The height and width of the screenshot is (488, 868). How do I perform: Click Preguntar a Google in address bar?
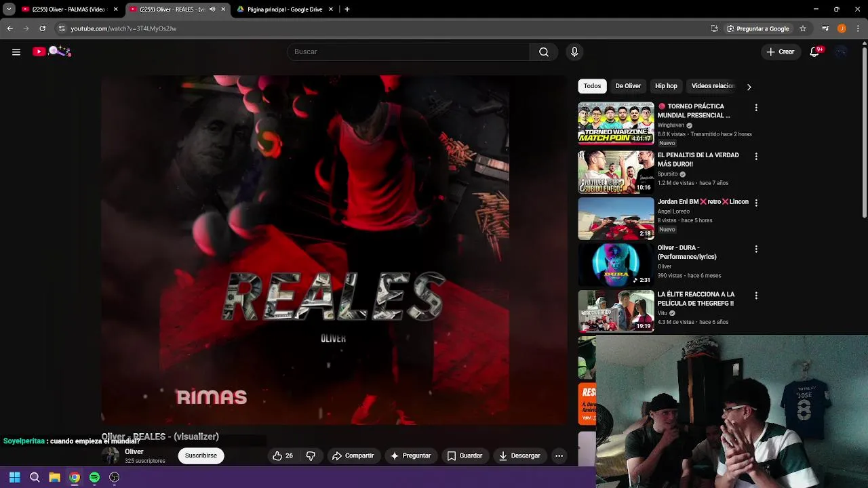pos(757,28)
